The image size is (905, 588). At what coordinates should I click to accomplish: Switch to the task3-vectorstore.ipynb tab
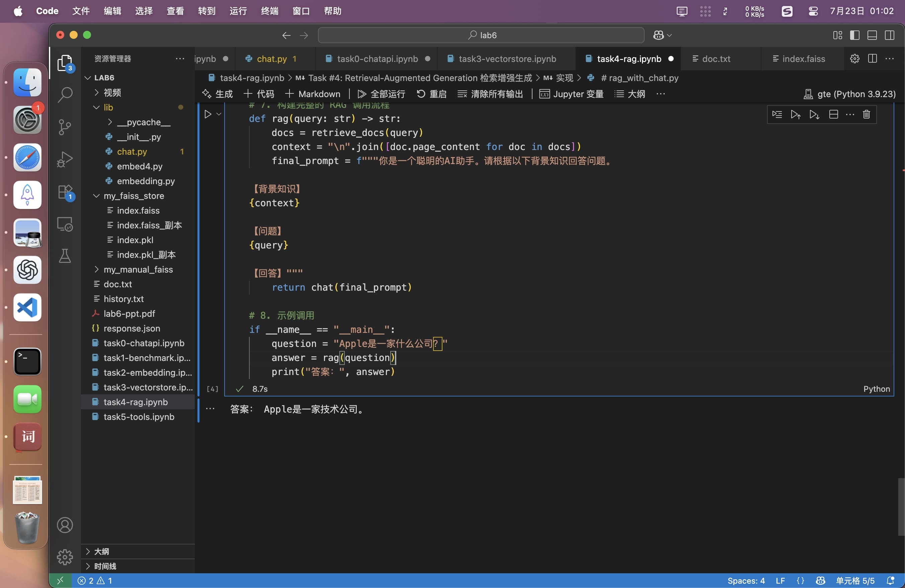tap(507, 59)
